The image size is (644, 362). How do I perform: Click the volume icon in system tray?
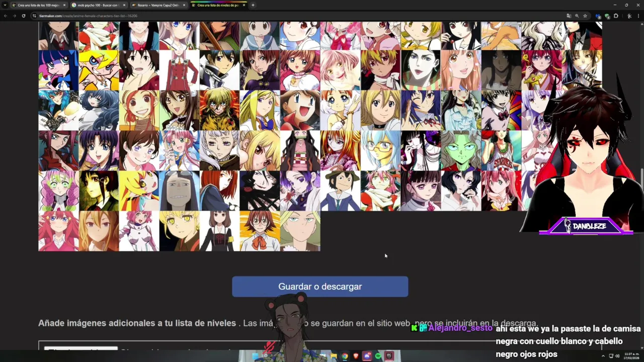click(617, 356)
